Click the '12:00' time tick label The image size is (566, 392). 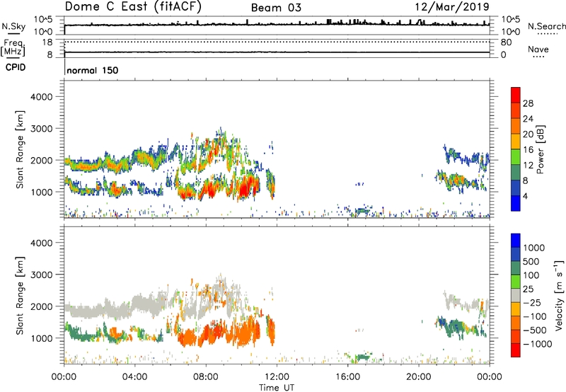point(277,377)
